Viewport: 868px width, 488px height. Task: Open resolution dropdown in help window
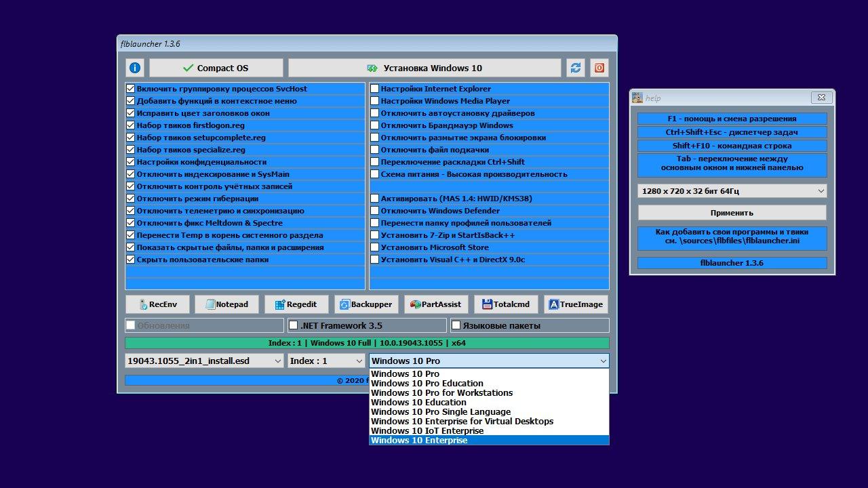tap(732, 191)
